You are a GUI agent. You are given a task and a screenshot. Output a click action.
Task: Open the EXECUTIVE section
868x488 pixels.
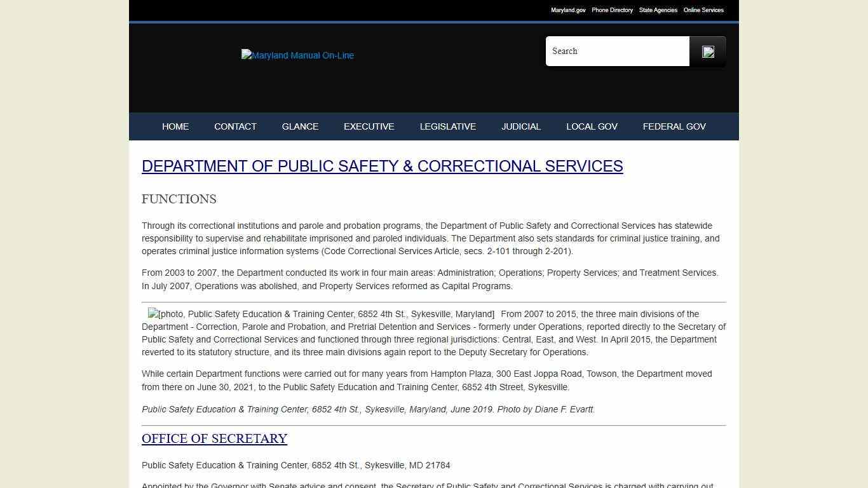tap(369, 126)
